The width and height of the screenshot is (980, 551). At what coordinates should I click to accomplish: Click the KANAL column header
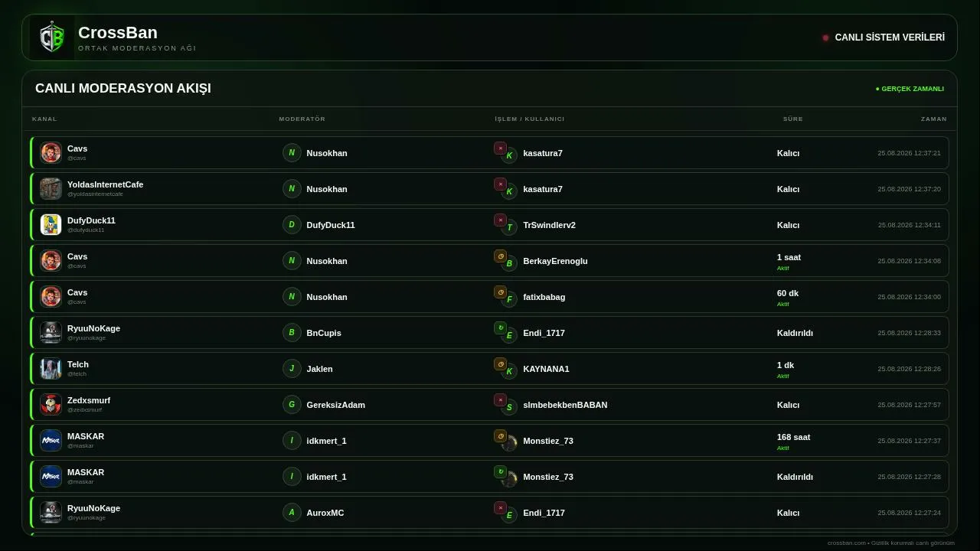click(x=44, y=119)
